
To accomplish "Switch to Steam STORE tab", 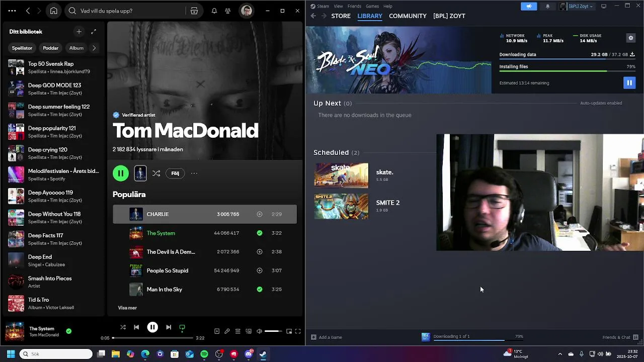I will (x=341, y=16).
